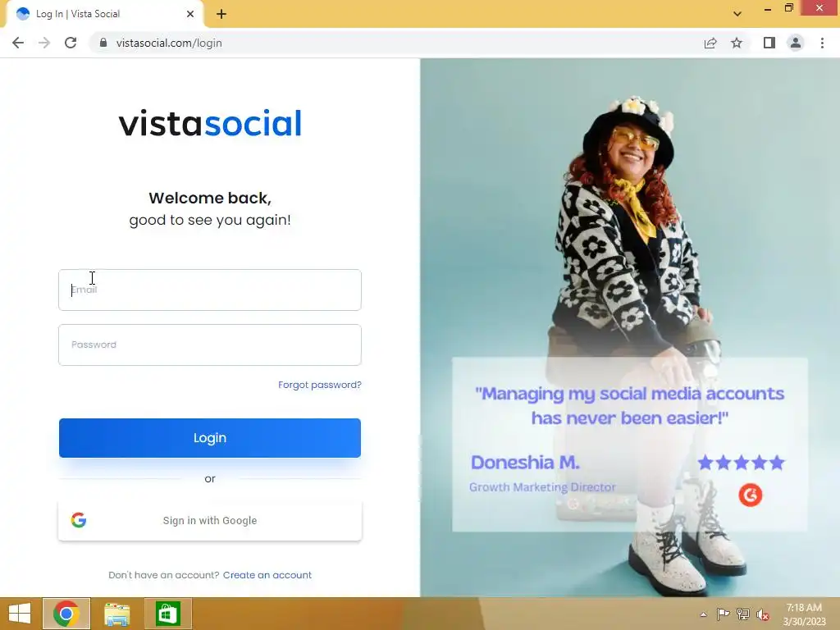Viewport: 840px width, 630px height.
Task: Click the Chrome taskbar icon
Action: pos(66,614)
